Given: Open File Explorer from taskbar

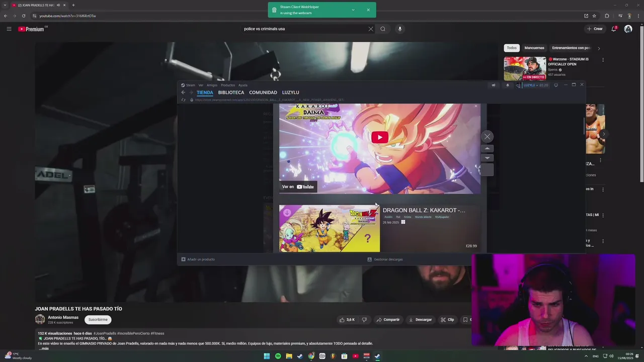Looking at the screenshot, I should (289, 356).
